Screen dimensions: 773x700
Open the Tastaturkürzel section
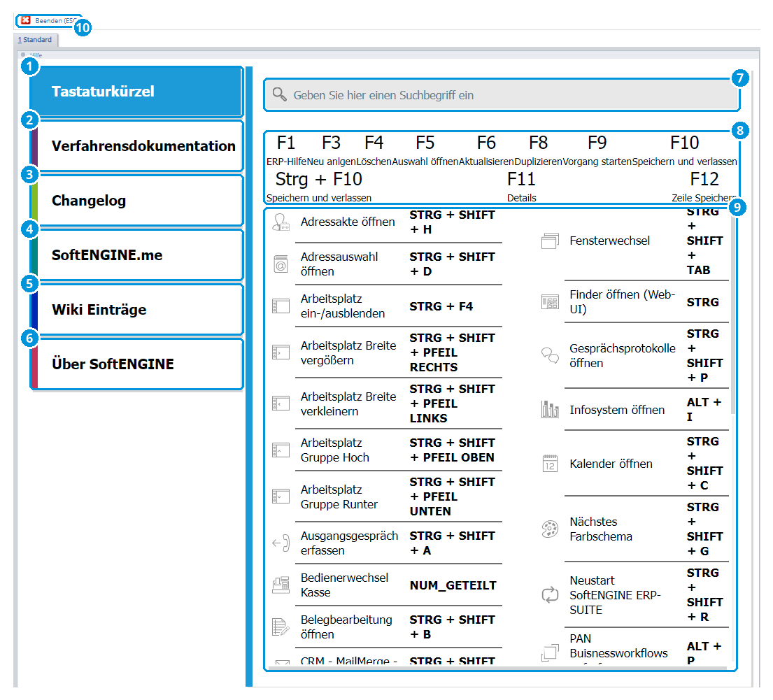136,92
